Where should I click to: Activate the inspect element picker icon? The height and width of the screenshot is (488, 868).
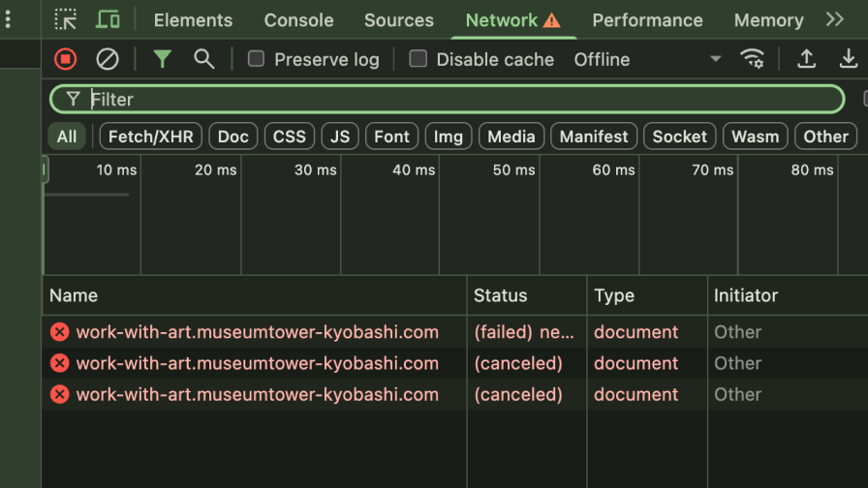[65, 19]
